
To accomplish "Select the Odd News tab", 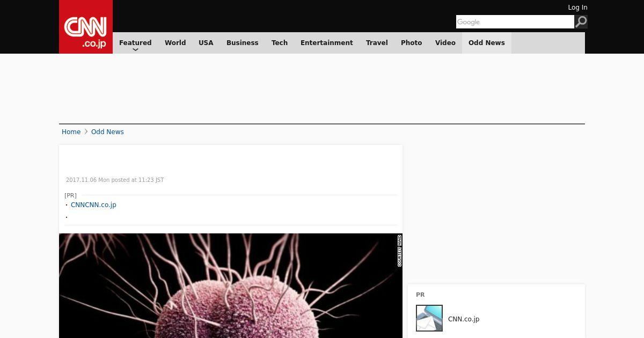I will [x=487, y=43].
